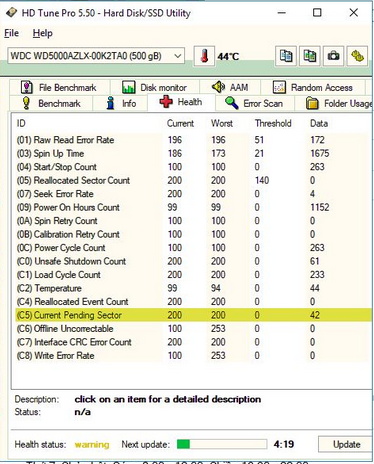Select highlighted Current Pending Sector row
This screenshot has width=374, height=464.
[x=193, y=315]
